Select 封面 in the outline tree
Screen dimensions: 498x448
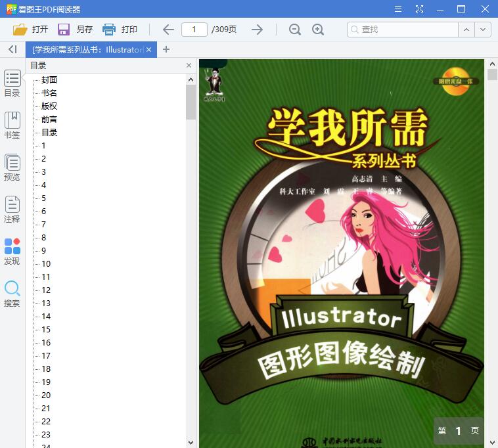[x=49, y=79]
